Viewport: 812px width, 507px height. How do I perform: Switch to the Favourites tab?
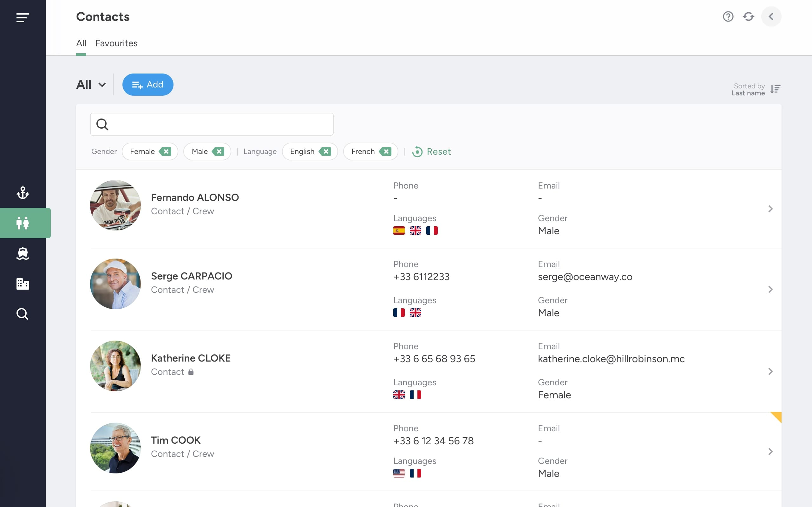pyautogui.click(x=116, y=43)
